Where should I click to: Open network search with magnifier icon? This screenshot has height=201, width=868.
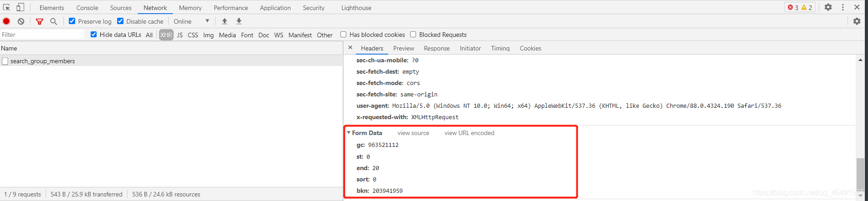click(53, 21)
